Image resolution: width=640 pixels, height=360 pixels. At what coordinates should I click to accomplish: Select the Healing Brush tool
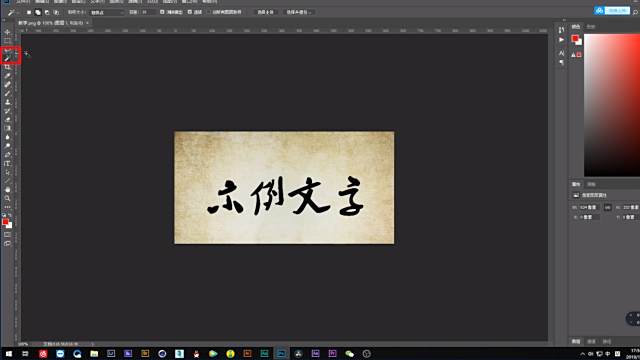7,84
